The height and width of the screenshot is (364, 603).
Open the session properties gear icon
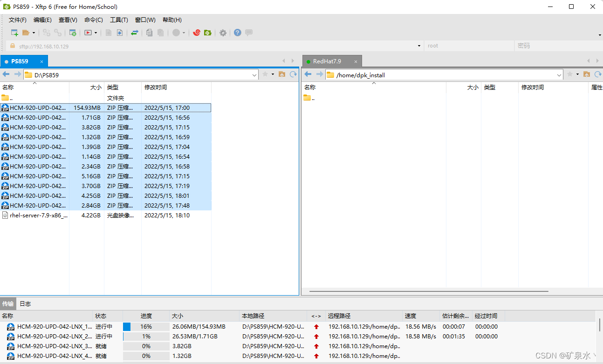73,33
